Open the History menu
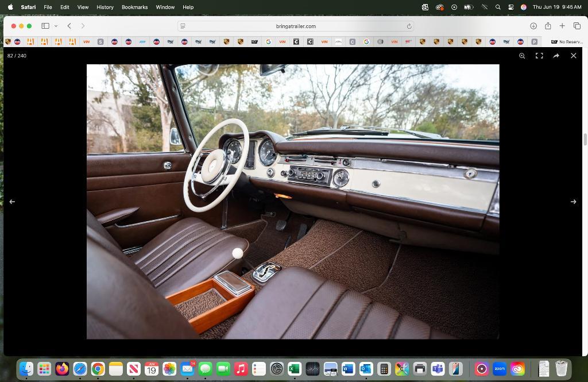This screenshot has width=588, height=382. 105,7
